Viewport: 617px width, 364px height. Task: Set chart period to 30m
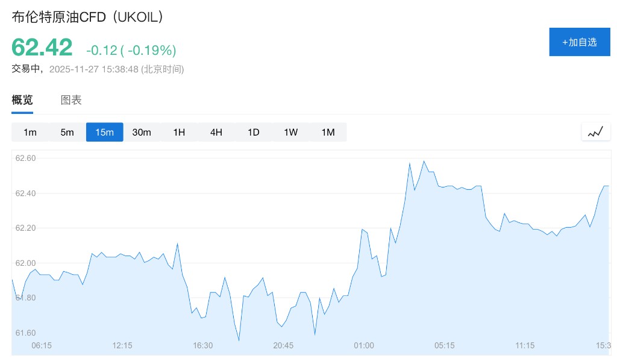click(142, 132)
